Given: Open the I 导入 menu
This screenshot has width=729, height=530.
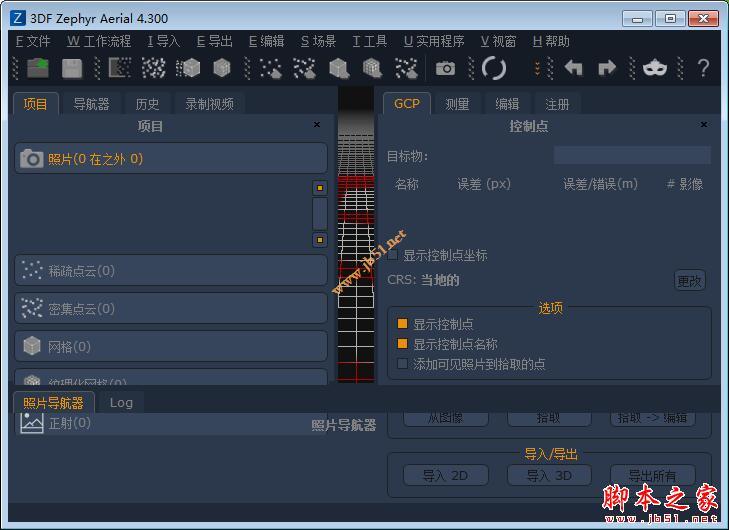Looking at the screenshot, I should (164, 41).
